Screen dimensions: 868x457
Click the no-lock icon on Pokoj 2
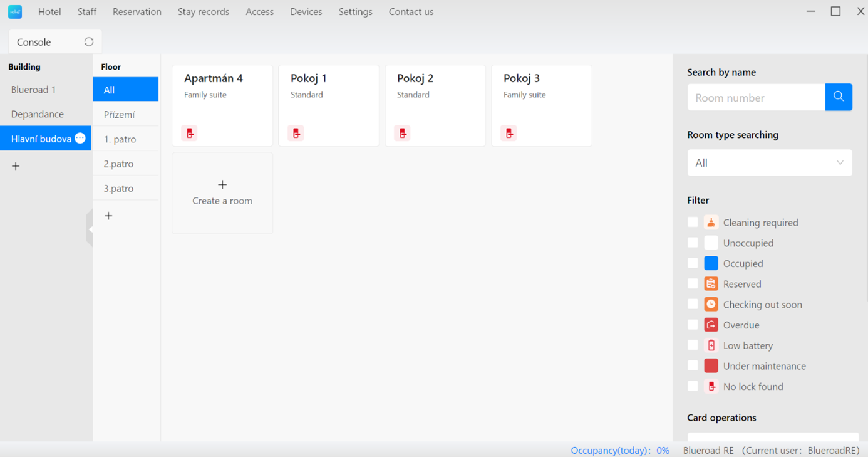tap(403, 133)
